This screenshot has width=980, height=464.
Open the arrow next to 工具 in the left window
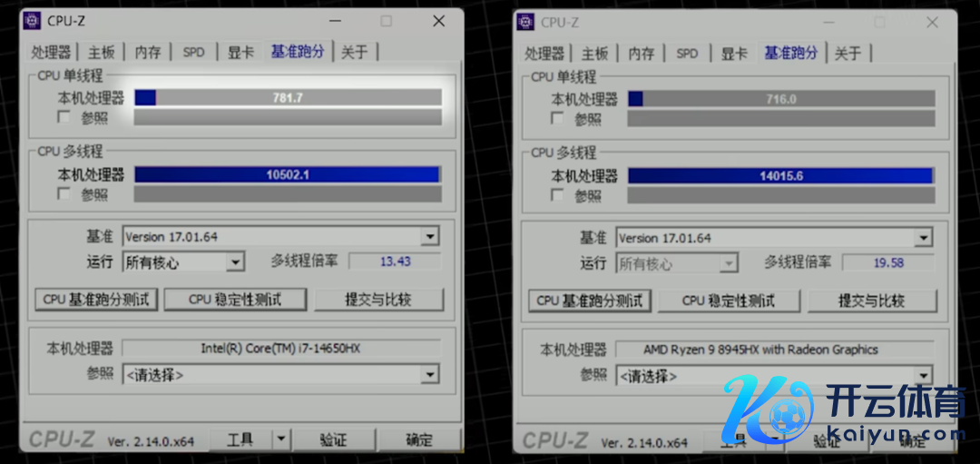click(x=280, y=439)
